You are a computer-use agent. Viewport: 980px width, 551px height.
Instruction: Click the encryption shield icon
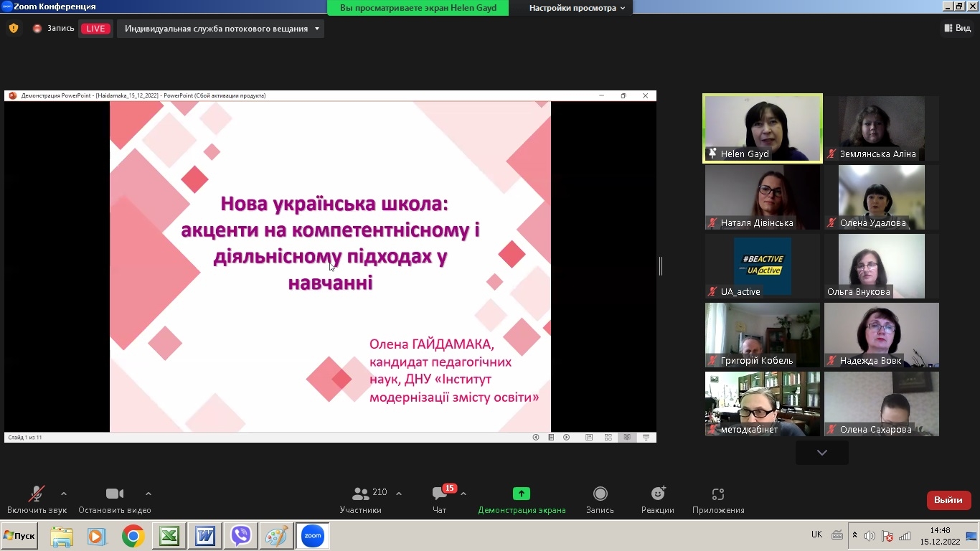click(14, 29)
